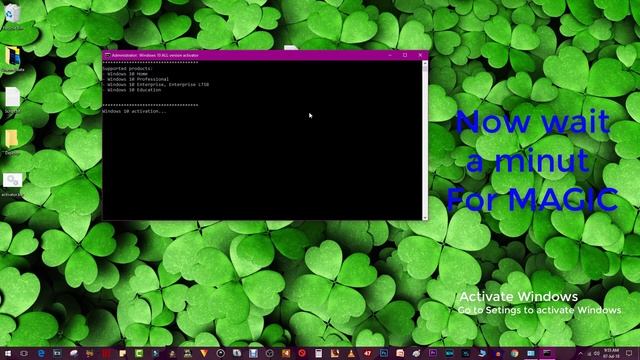Open the orange triangle V taskbar icon
The width and height of the screenshot is (640, 360).
pyautogui.click(x=204, y=353)
